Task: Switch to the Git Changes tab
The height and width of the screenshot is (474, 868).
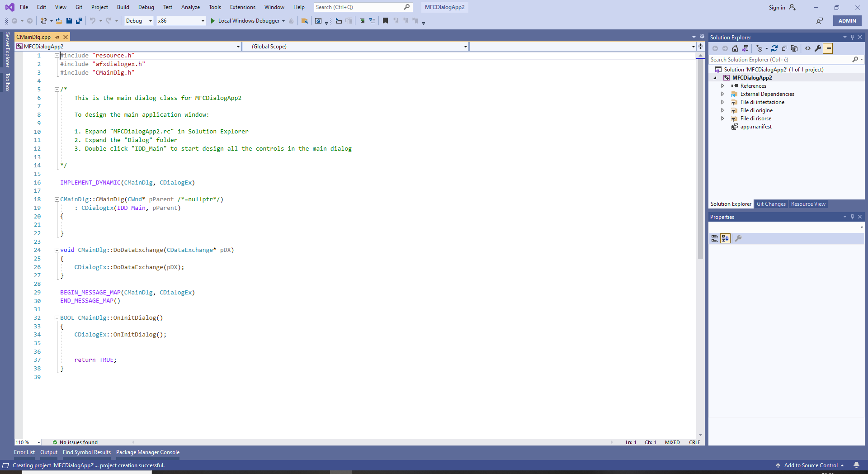Action: [771, 204]
